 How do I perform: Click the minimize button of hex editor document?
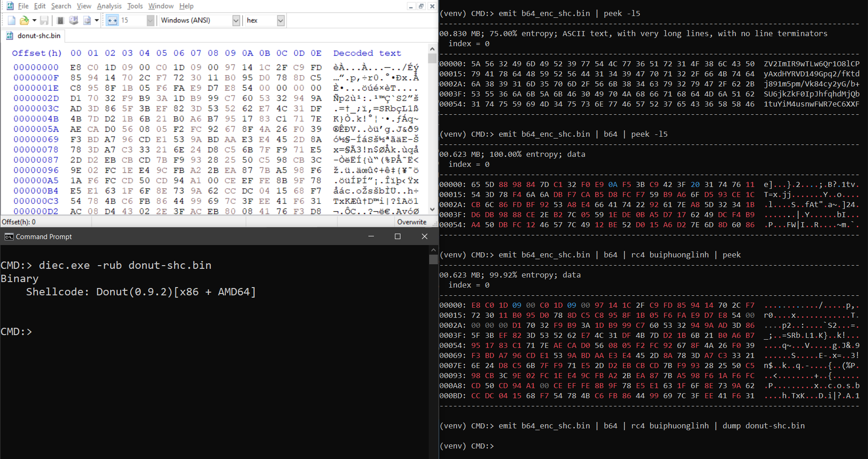click(411, 6)
